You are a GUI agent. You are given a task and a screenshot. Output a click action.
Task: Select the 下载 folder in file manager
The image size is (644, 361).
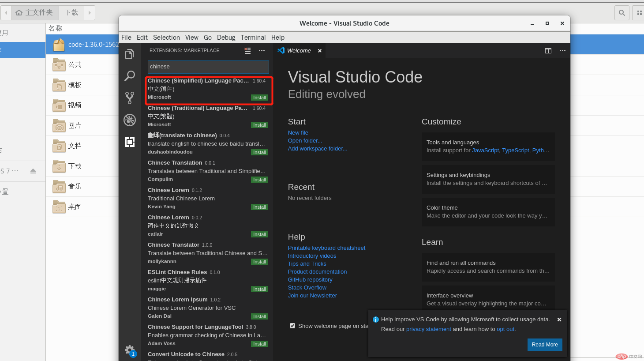(82, 166)
